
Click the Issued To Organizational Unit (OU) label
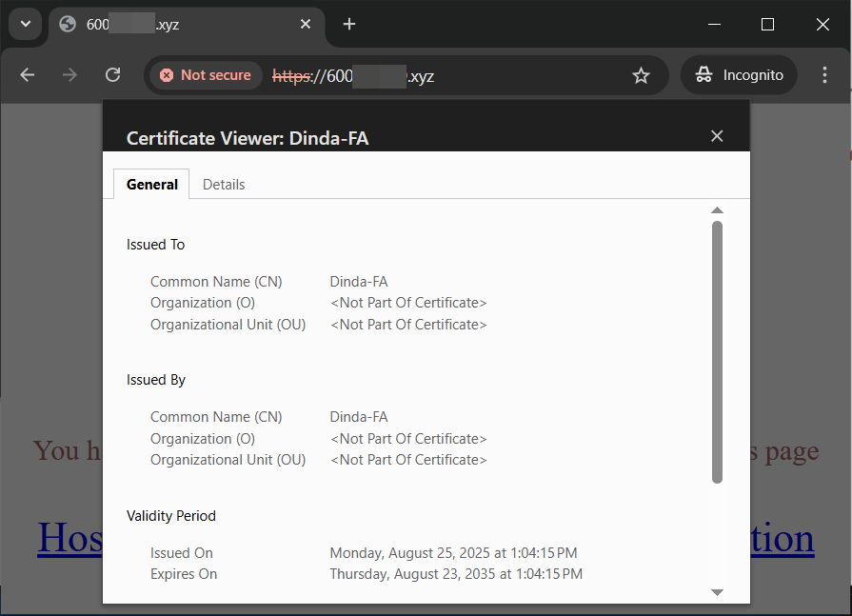click(x=228, y=325)
